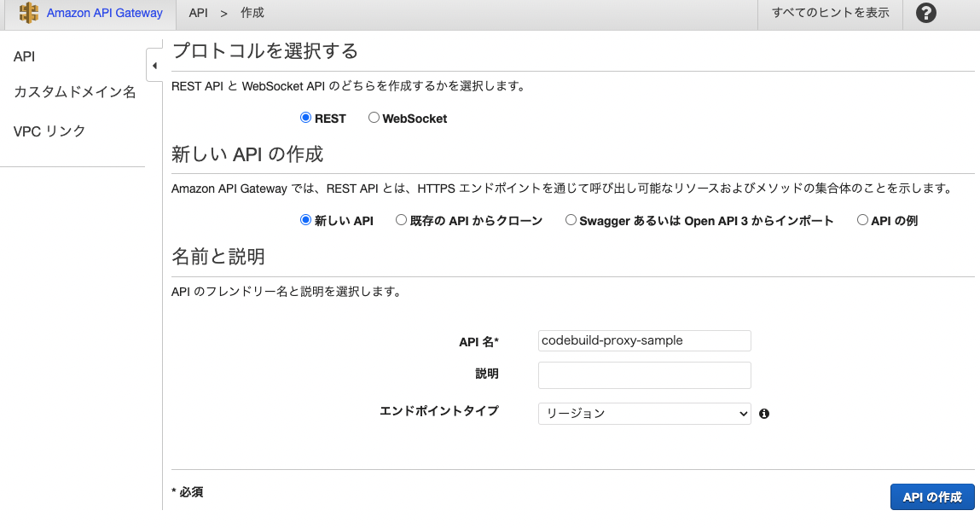Expand the endpoint type combo box arrow
980x528 pixels.
(743, 414)
